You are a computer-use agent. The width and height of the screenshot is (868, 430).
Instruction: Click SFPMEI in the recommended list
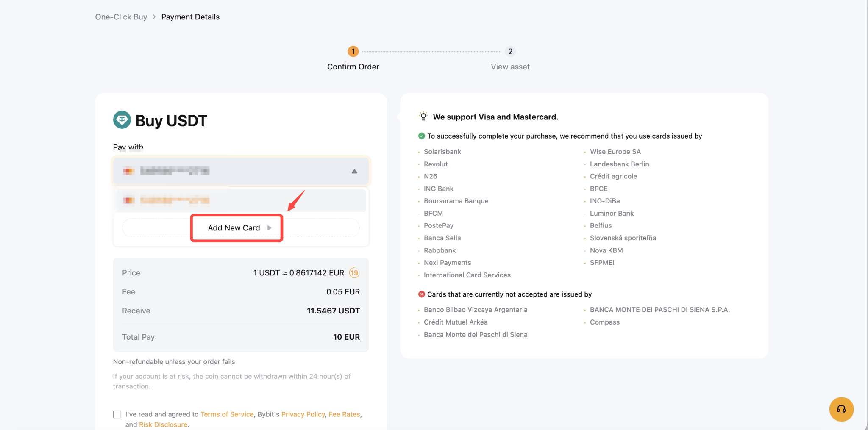click(602, 263)
